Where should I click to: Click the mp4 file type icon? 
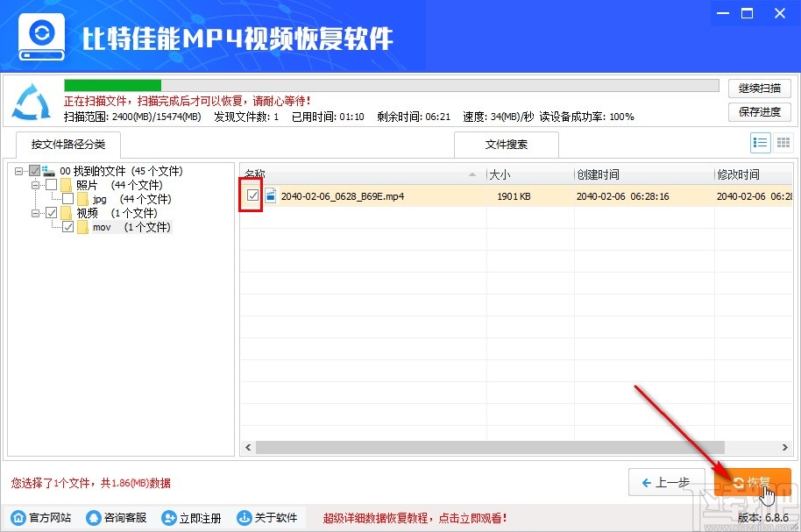271,195
